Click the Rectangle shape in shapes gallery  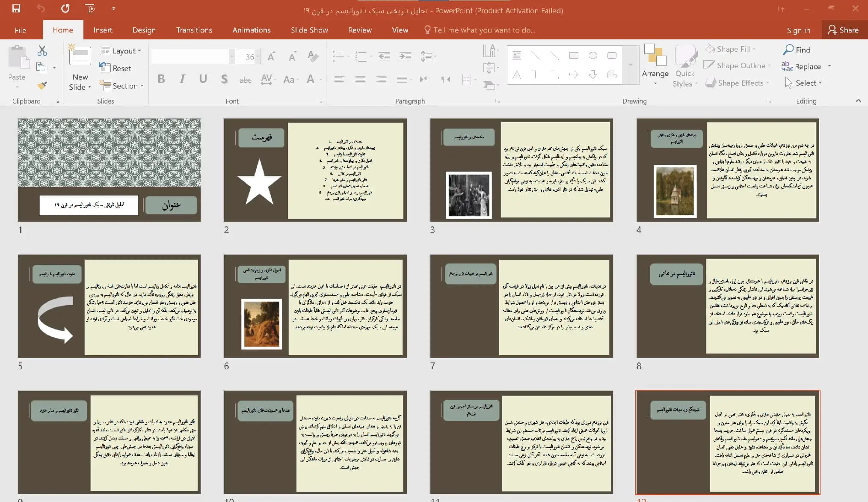pyautogui.click(x=574, y=56)
